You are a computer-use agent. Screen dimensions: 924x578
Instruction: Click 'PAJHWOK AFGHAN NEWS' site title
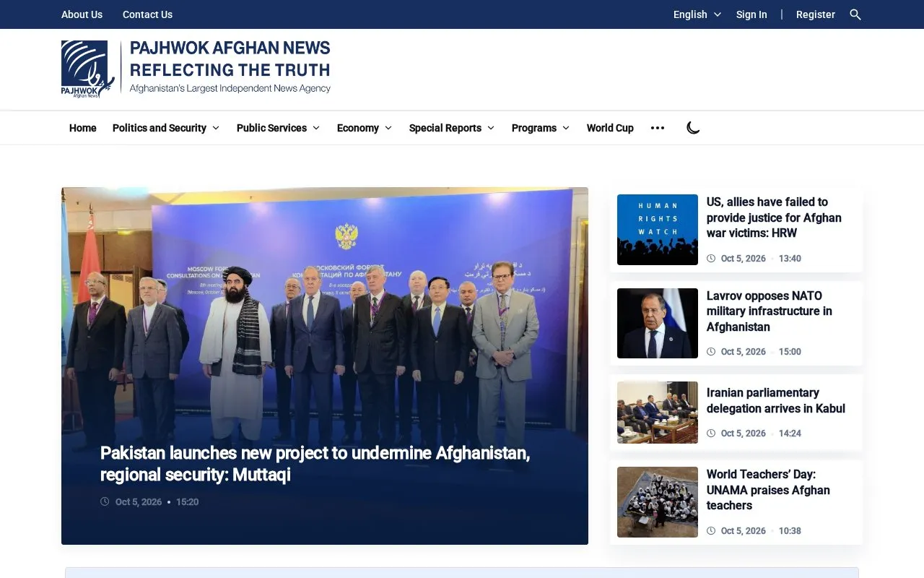tap(230, 48)
